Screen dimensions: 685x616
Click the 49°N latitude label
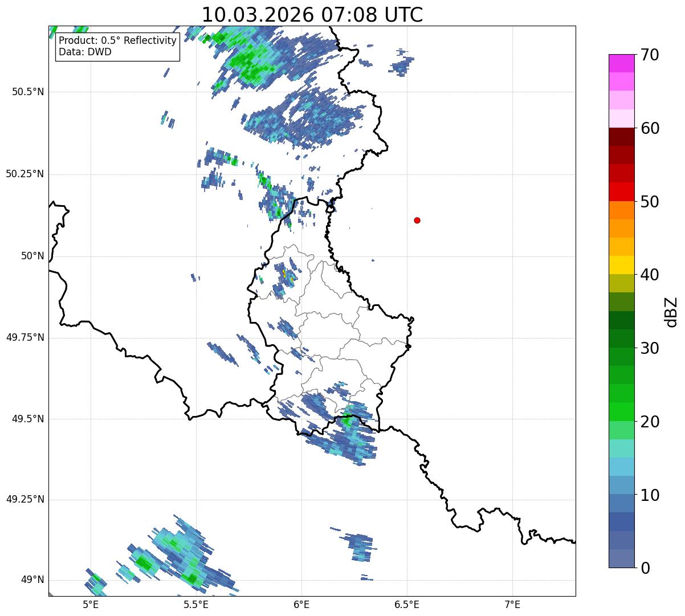click(x=32, y=580)
